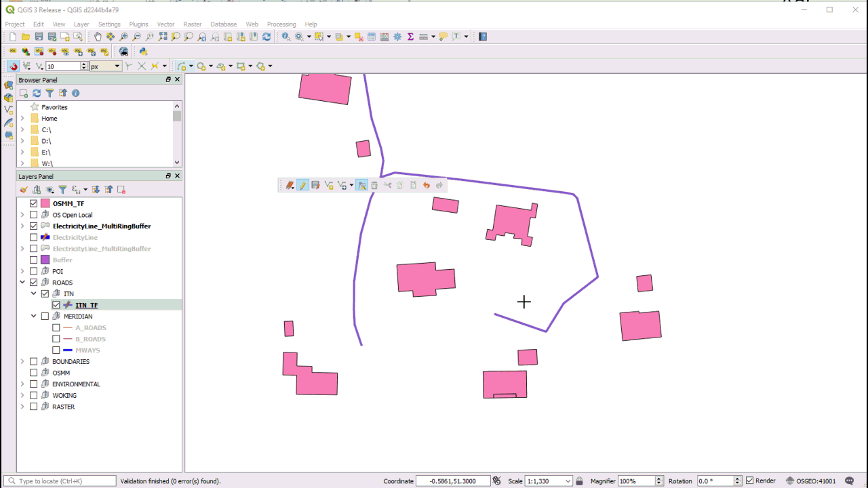Click the purple Buffer layer swatch

point(45,260)
